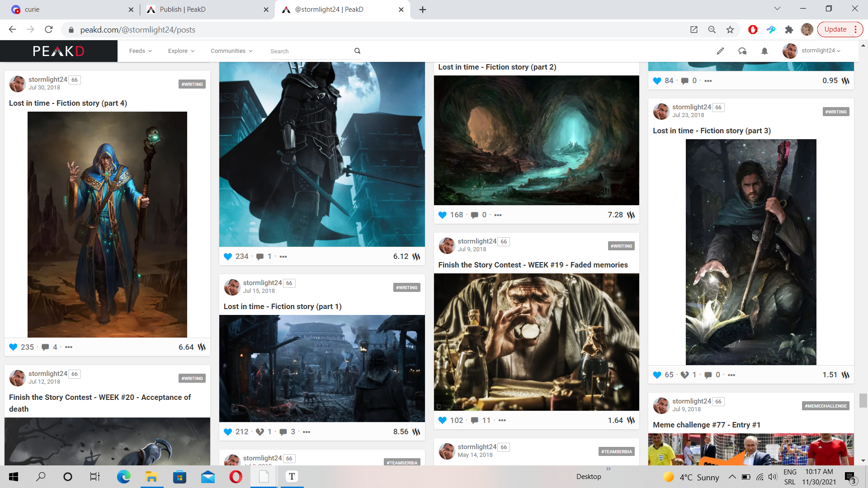Open WEEK #20 - Acceptance of death title
Viewport: 868px width, 488px height.
pos(100,403)
